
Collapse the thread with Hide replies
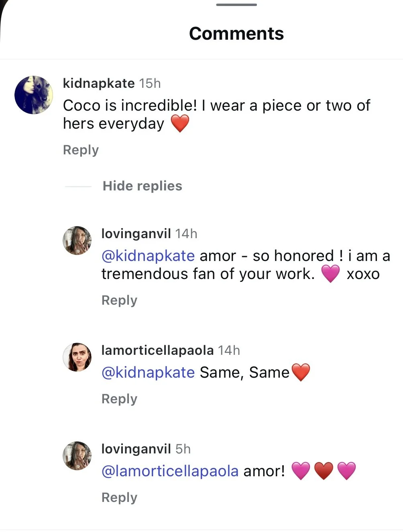pos(142,186)
